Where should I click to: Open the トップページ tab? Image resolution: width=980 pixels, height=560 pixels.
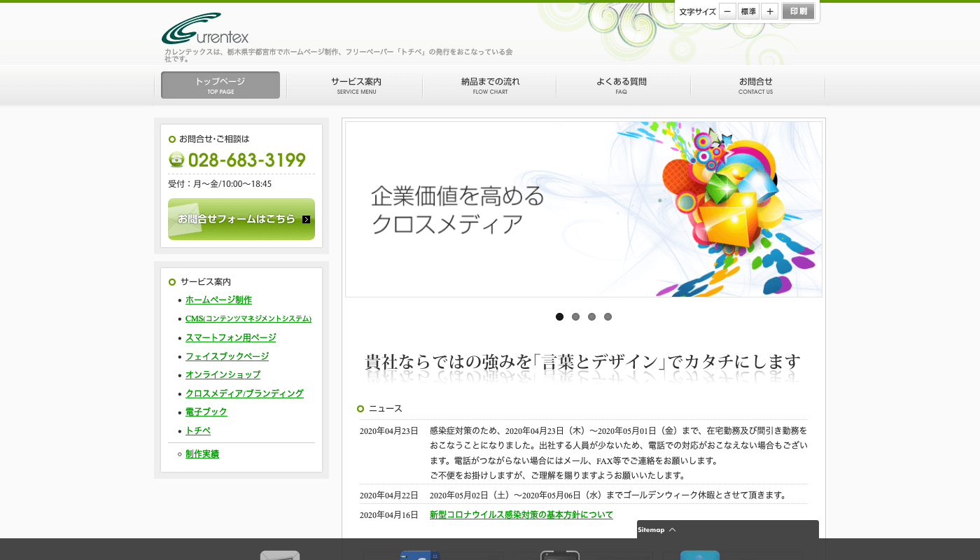pos(220,85)
